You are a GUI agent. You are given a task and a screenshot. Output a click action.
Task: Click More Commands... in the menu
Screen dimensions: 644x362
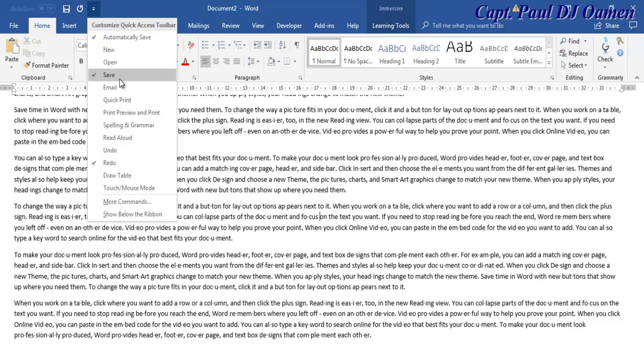click(x=132, y=202)
